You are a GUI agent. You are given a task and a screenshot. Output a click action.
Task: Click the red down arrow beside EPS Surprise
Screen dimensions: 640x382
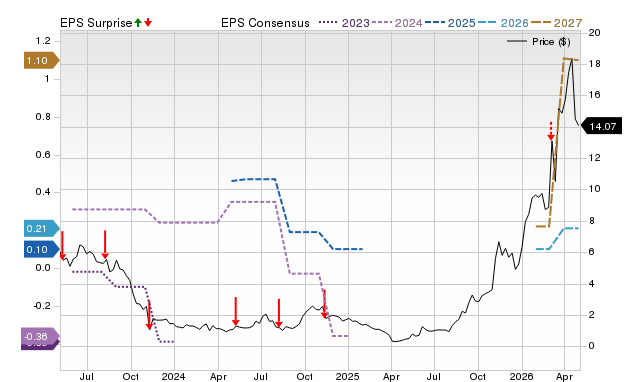(x=148, y=23)
